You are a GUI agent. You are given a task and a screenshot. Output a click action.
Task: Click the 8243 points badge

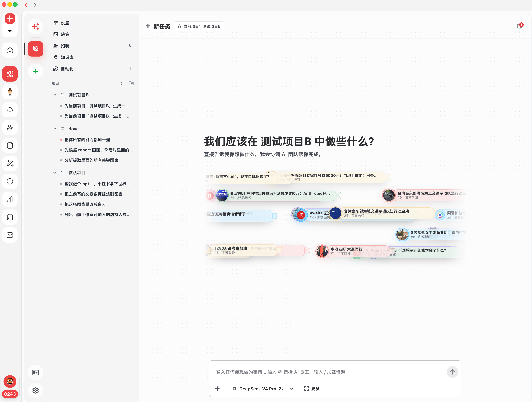point(10,394)
